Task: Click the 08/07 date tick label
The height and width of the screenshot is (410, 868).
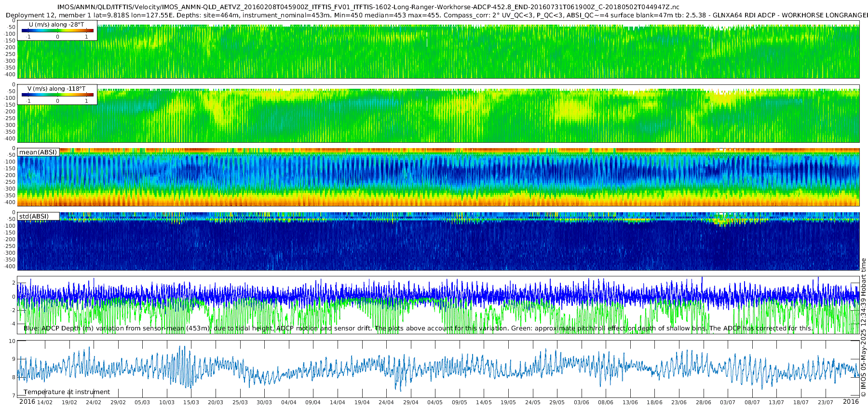Action: point(752,402)
